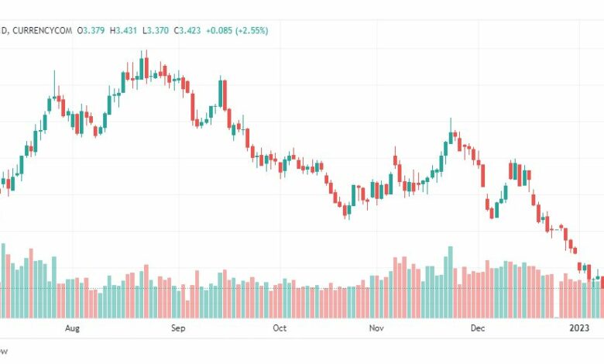Click the tallest green volume bar in late November

pos(451,283)
